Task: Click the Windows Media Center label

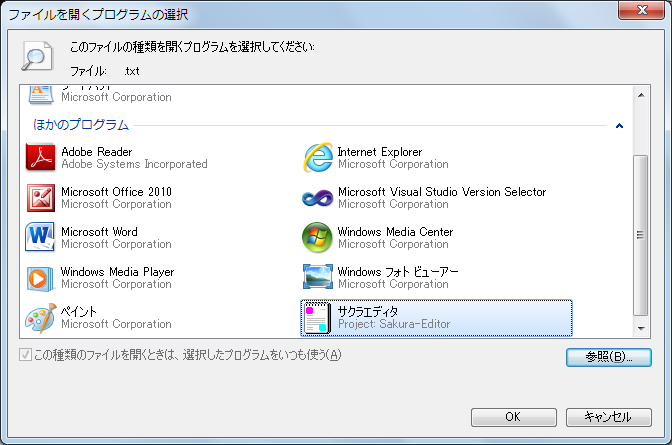Action: point(395,232)
